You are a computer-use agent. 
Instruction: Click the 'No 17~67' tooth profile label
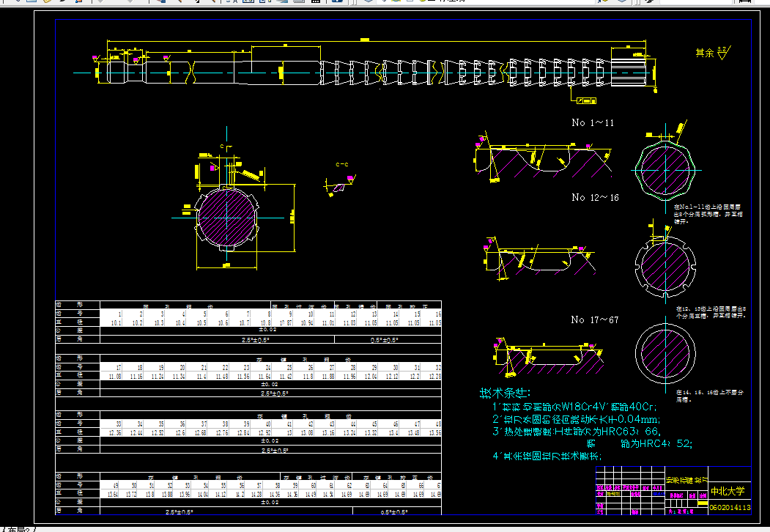pyautogui.click(x=595, y=319)
